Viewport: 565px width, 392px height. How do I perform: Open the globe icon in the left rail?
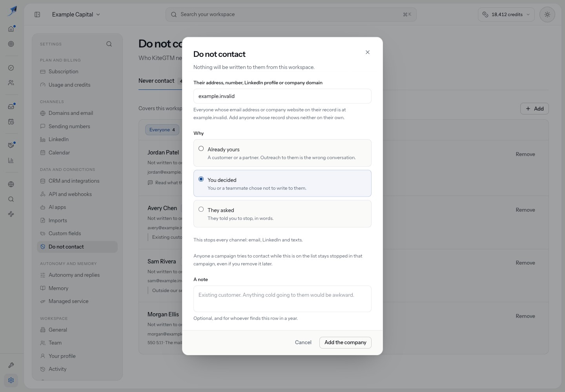(x=11, y=184)
